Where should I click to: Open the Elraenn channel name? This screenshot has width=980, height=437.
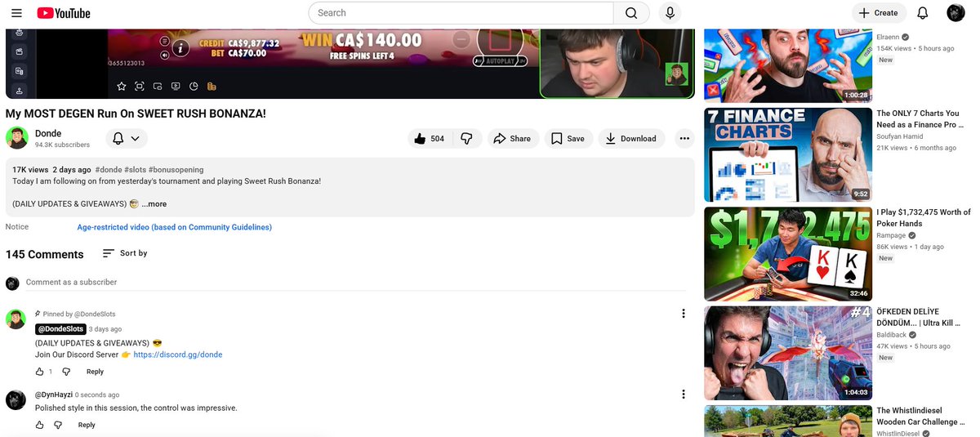coord(889,38)
